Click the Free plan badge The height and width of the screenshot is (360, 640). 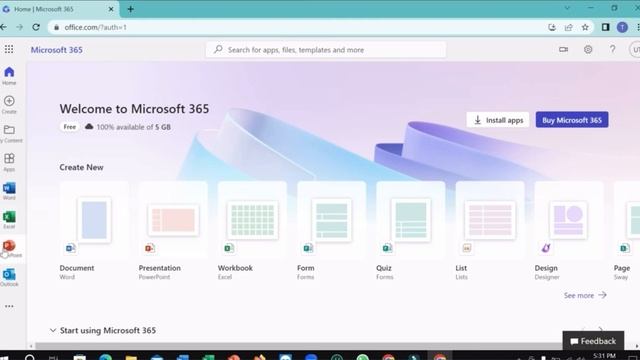[69, 127]
